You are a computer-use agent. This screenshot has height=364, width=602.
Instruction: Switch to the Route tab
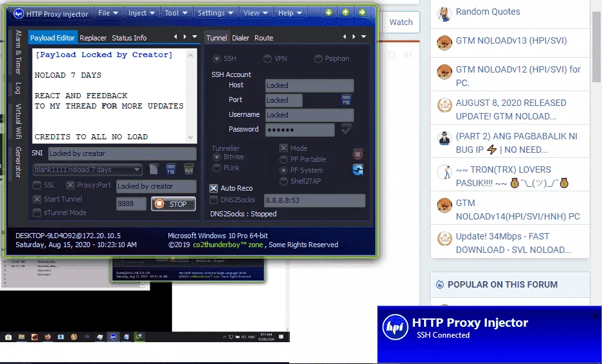264,38
